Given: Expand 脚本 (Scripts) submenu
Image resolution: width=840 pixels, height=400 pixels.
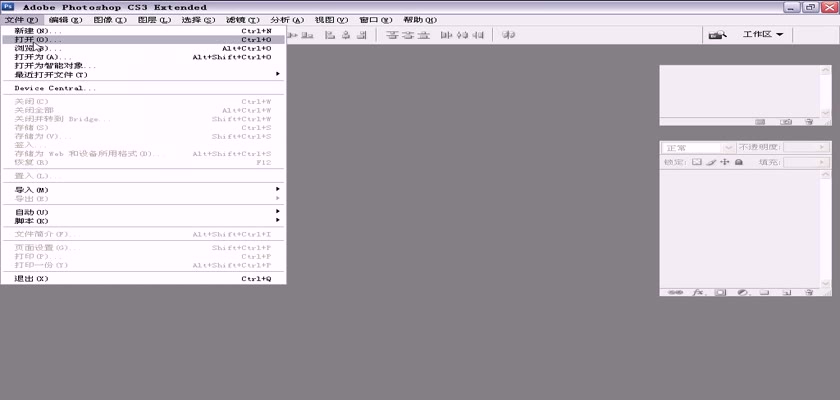Looking at the screenshot, I should pos(143,221).
